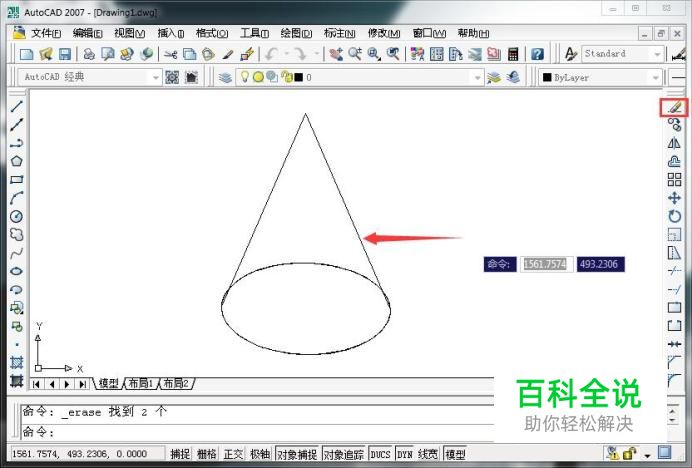Toggle 正交 ortho mode
Screen dimensions: 692x468
click(x=233, y=454)
